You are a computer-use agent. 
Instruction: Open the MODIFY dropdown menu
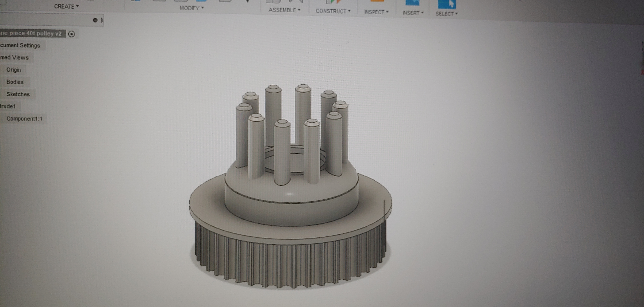point(192,8)
